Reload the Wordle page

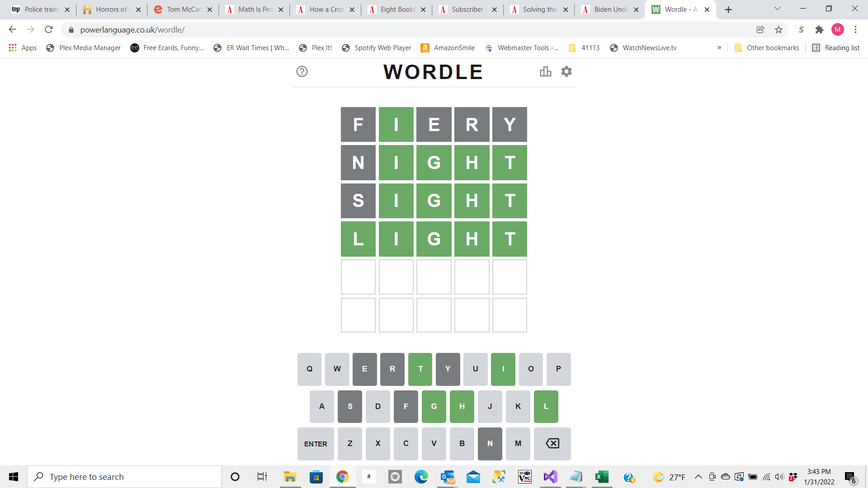click(49, 30)
